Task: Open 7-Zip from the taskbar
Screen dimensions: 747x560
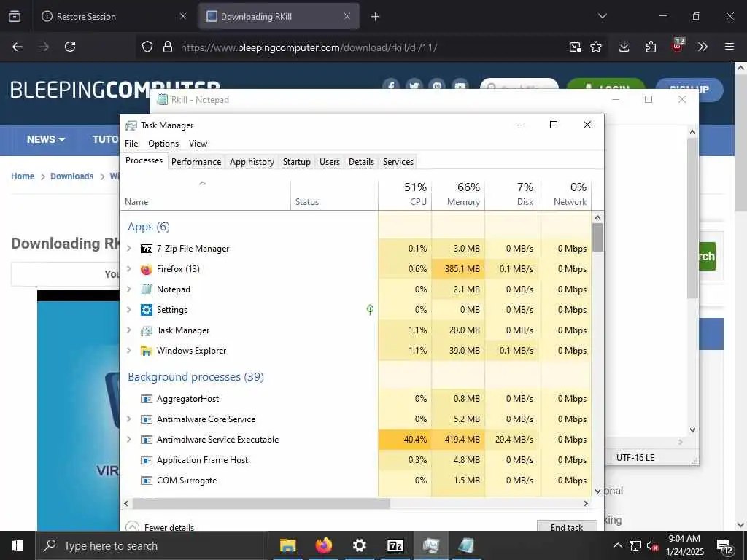Action: click(395, 545)
